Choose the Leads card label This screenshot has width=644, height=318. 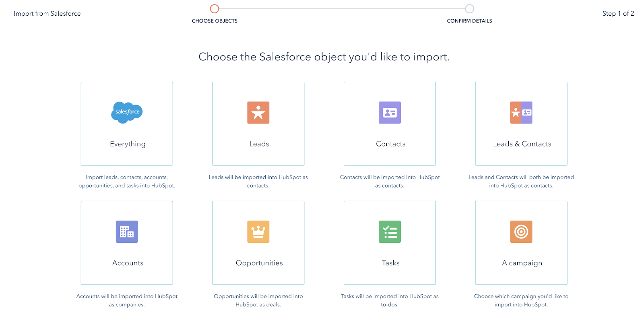(x=259, y=144)
